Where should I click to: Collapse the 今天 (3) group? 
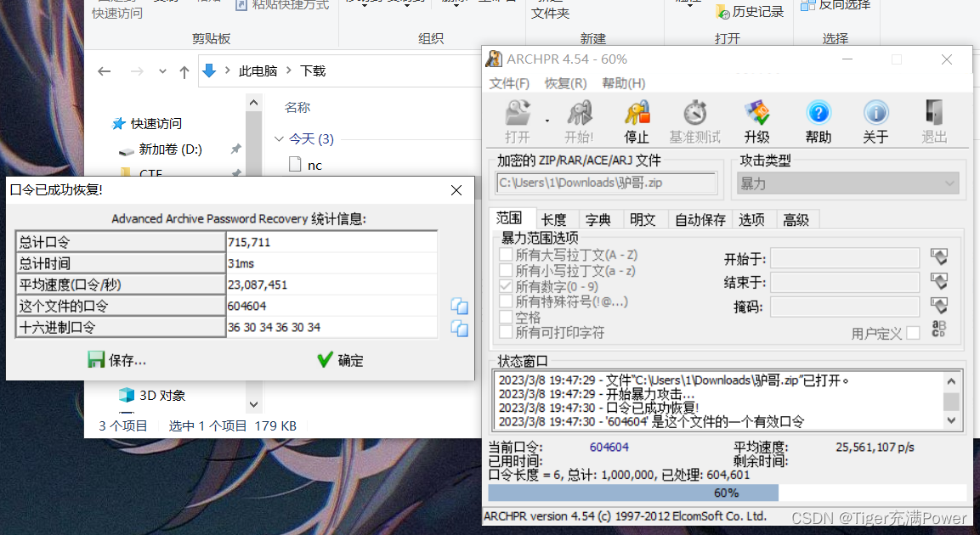tap(280, 138)
